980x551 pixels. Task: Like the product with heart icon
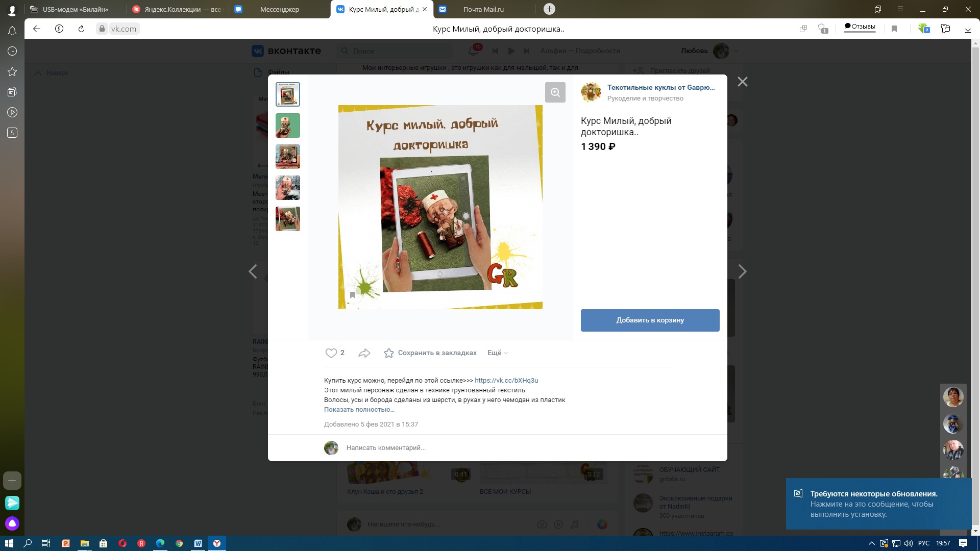331,353
